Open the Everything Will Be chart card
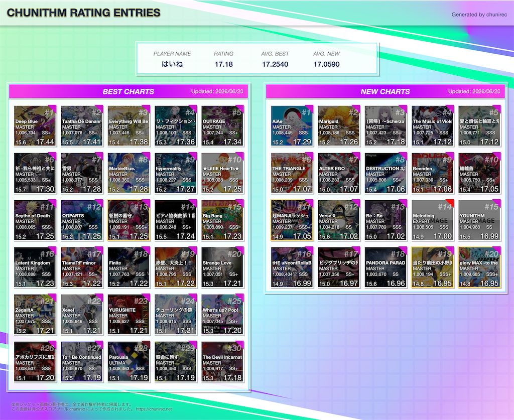The width and height of the screenshot is (514, 420). click(129, 126)
